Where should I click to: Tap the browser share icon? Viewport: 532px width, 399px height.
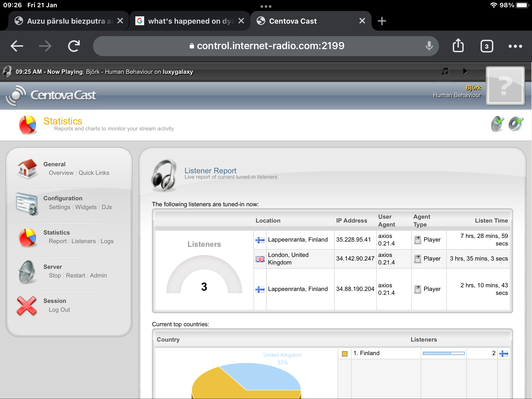pos(458,46)
